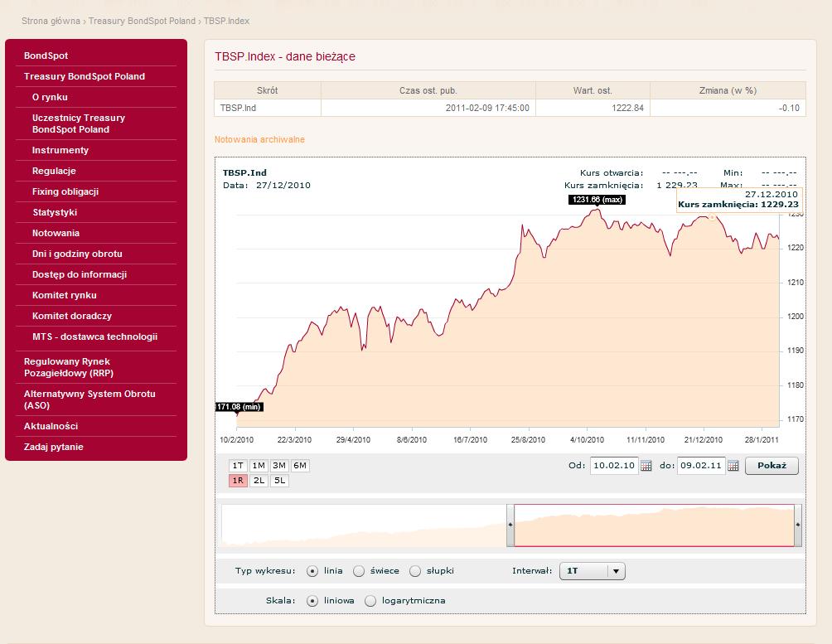The height and width of the screenshot is (644, 832).
Task: Set chart range to 6M
Action: 300,466
